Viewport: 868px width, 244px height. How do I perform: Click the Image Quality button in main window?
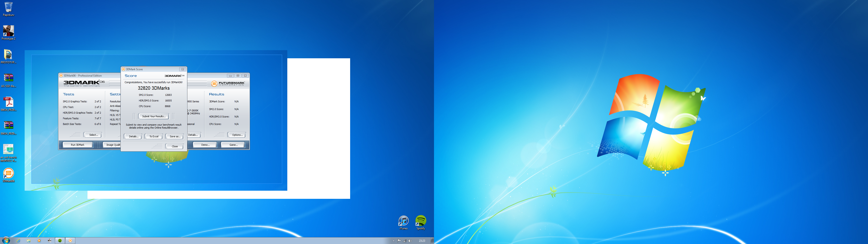pyautogui.click(x=112, y=145)
